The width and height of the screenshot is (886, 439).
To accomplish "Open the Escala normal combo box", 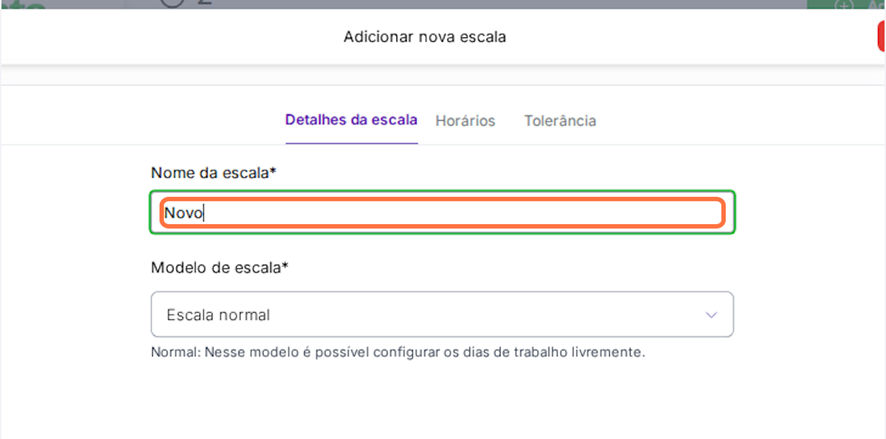I will point(442,315).
